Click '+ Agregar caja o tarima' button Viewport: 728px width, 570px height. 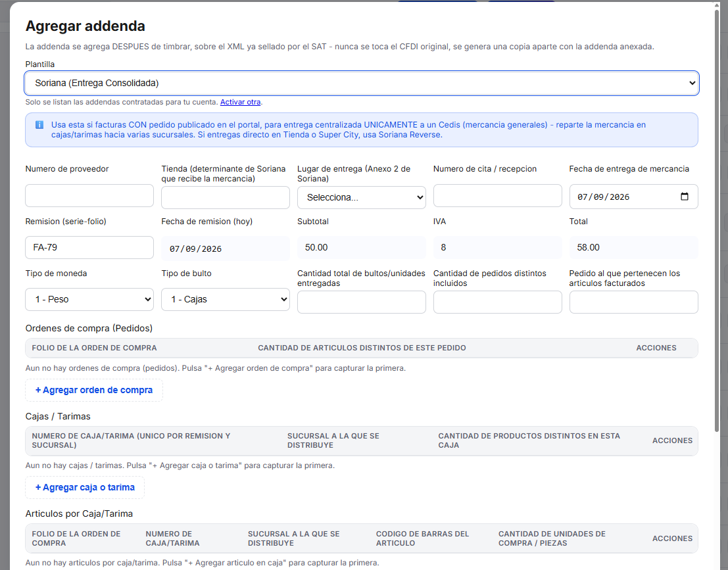[x=85, y=487]
